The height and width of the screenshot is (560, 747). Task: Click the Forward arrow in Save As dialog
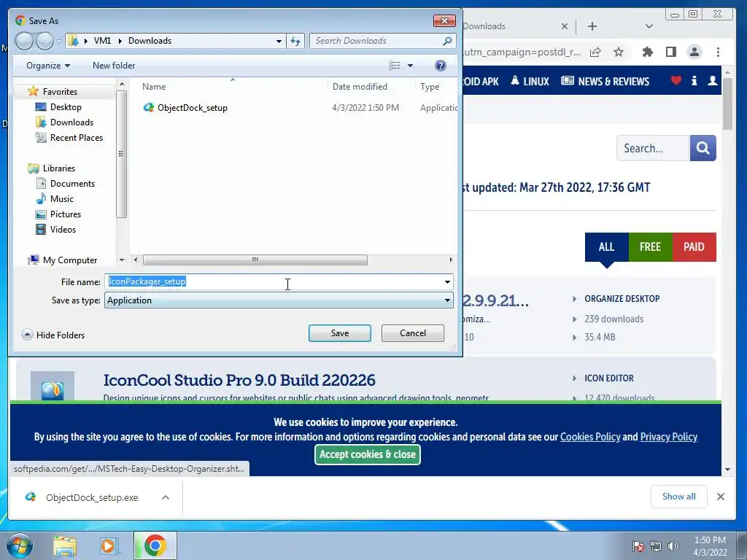(44, 41)
